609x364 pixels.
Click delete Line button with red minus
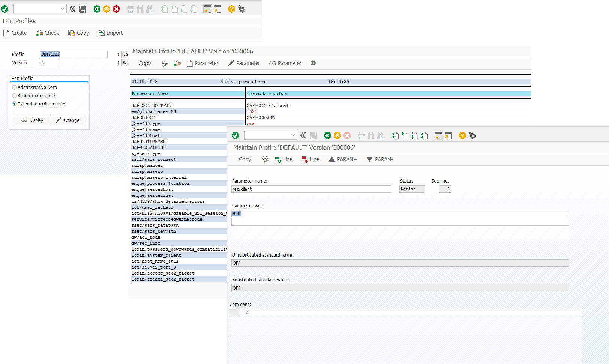pos(310,159)
